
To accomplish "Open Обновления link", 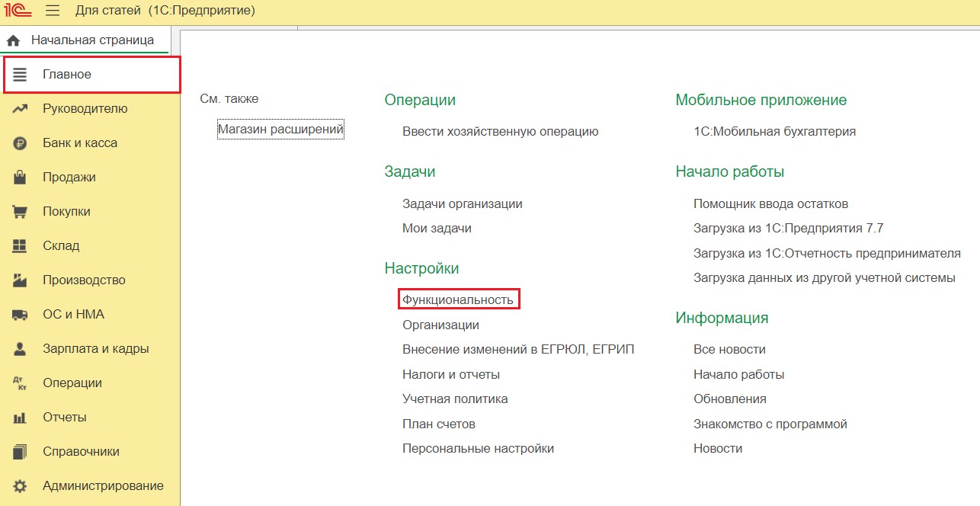I will click(730, 399).
